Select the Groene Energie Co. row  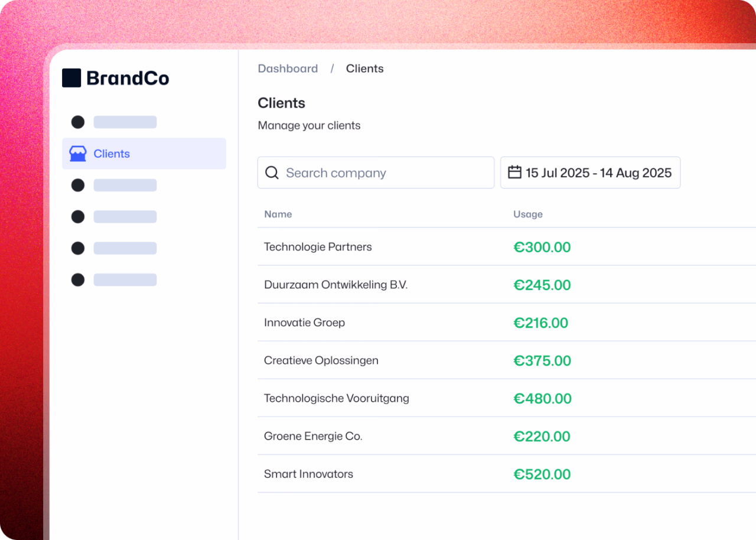tap(313, 437)
